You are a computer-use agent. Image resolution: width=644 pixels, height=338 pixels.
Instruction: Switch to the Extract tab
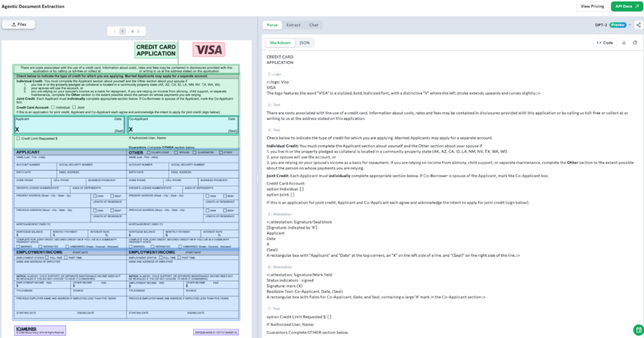293,25
